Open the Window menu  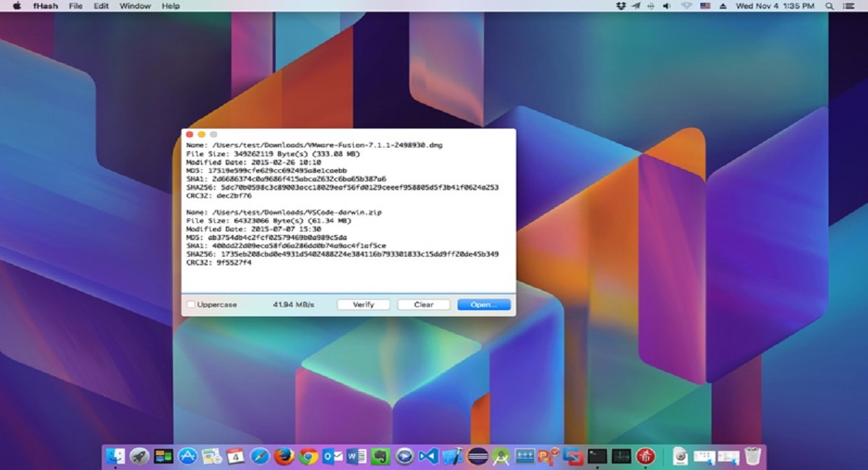coord(135,6)
